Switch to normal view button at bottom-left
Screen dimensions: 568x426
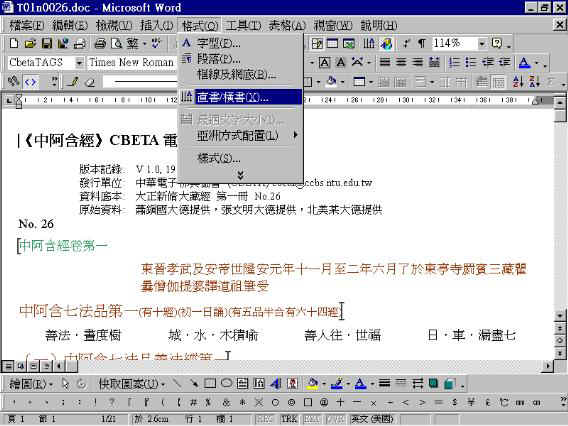8,366
